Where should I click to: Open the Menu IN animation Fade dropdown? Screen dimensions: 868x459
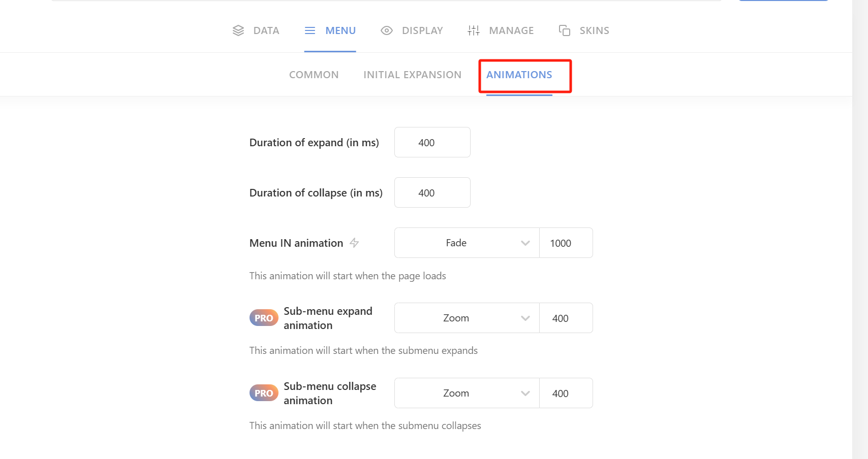click(467, 243)
